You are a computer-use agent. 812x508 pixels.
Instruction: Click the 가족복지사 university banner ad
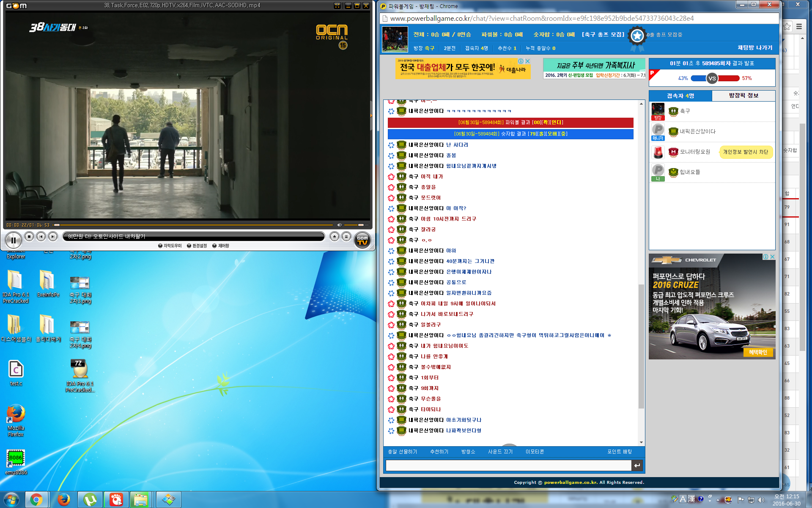coord(594,69)
